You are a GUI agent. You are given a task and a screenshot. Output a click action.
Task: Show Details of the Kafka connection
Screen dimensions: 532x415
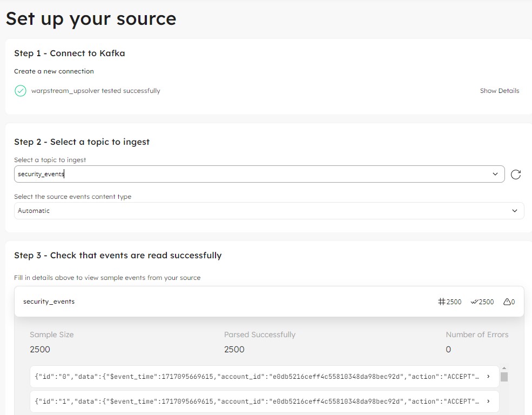click(x=499, y=91)
